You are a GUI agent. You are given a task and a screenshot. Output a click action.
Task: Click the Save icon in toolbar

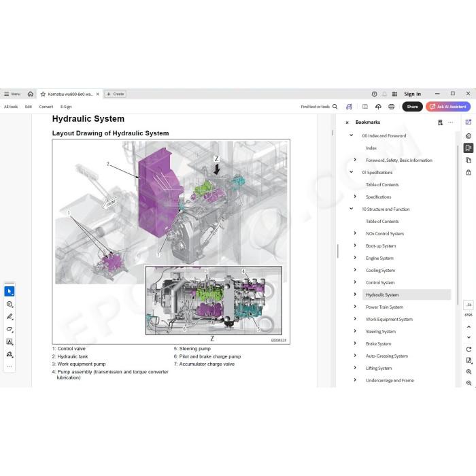(x=365, y=107)
